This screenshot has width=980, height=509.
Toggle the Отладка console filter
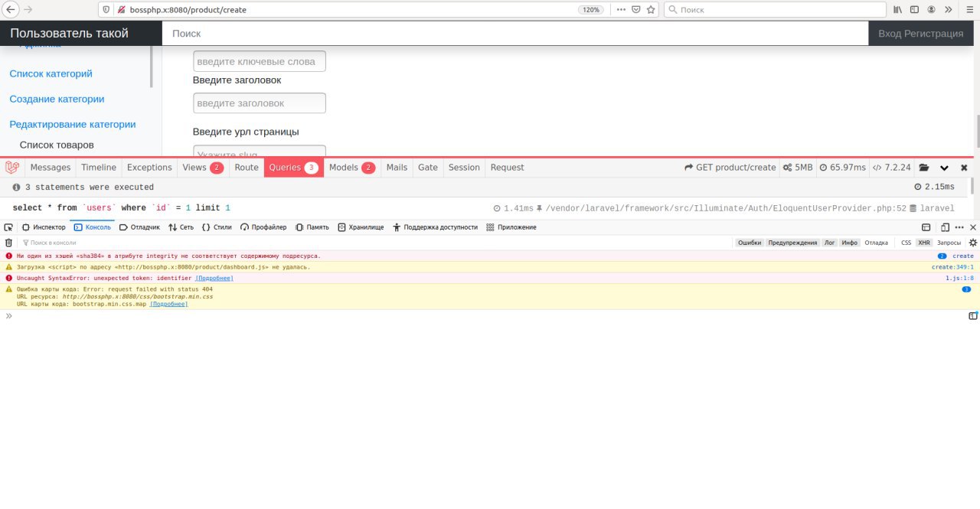877,242
